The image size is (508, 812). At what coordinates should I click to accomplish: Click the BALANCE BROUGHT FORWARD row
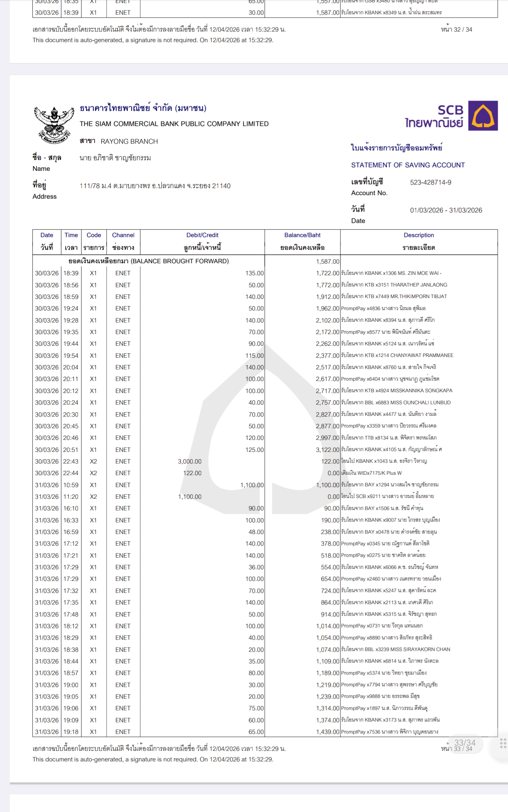tap(149, 261)
